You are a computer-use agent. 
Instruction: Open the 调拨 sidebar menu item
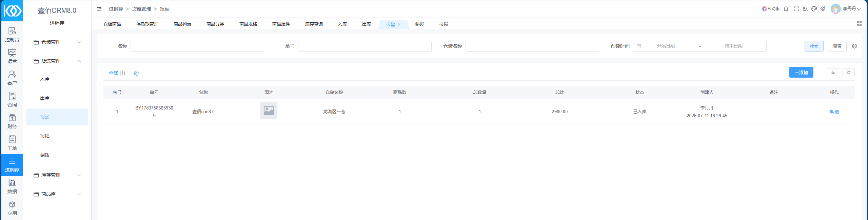57,155
